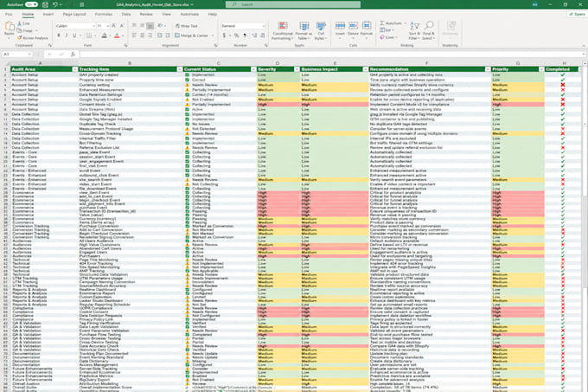Click the Share button

click(577, 14)
